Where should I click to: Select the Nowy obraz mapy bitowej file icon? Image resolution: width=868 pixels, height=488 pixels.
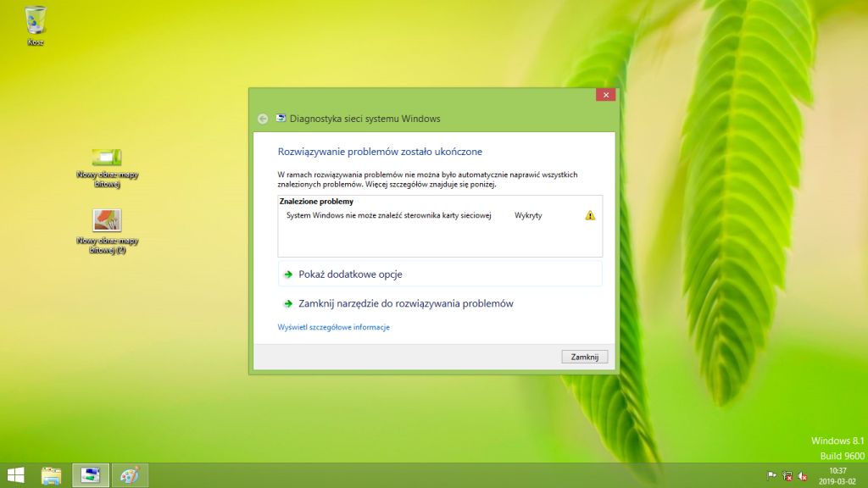tap(107, 168)
